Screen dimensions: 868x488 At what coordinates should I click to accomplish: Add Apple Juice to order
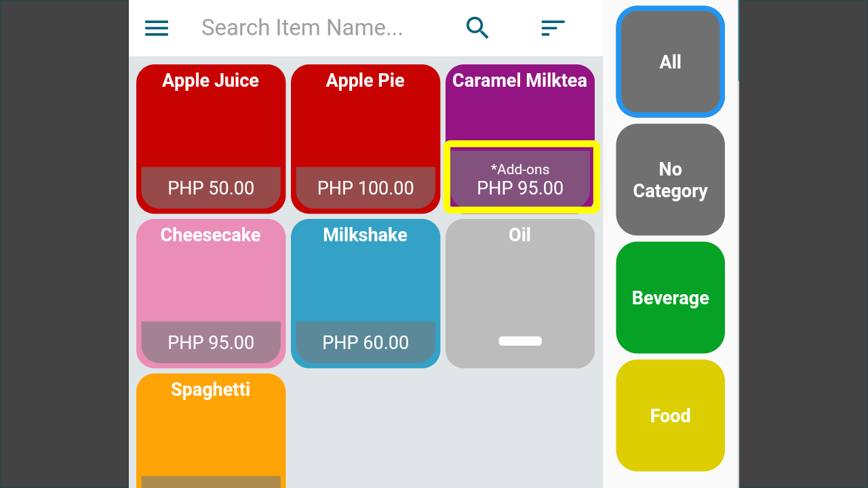(211, 139)
